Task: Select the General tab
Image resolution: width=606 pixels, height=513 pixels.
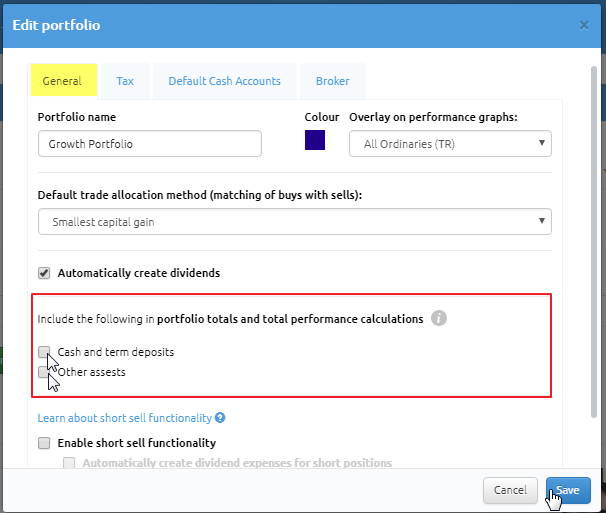Action: (62, 81)
